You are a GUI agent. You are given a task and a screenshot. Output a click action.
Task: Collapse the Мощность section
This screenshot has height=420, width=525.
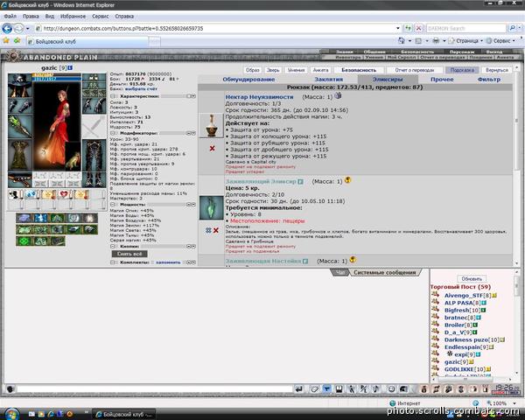(113, 204)
